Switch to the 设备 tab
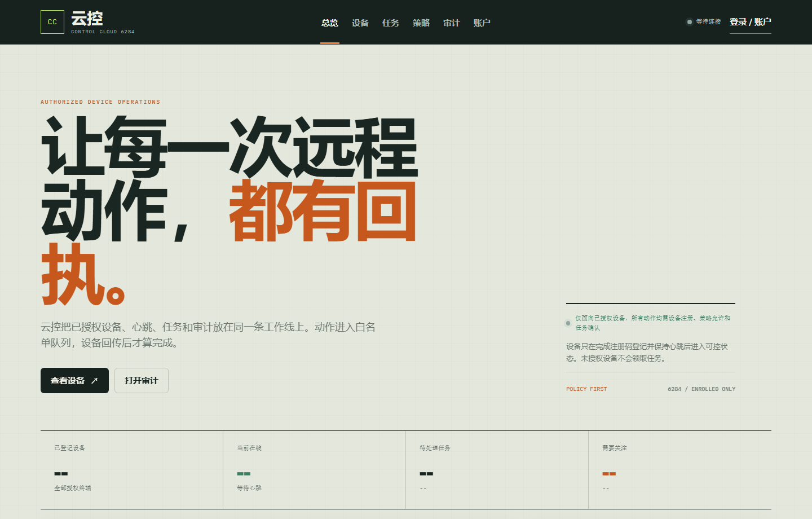Image resolution: width=812 pixels, height=519 pixels. coord(360,23)
